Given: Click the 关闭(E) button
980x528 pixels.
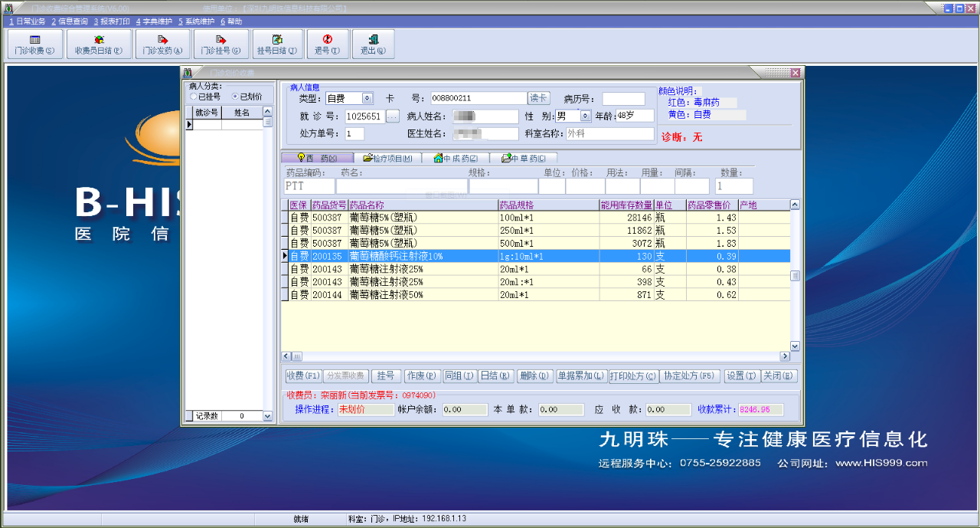Looking at the screenshot, I should coord(779,376).
